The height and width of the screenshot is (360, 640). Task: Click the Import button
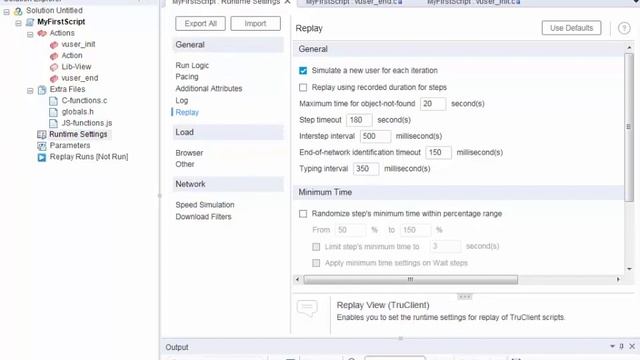tap(256, 24)
